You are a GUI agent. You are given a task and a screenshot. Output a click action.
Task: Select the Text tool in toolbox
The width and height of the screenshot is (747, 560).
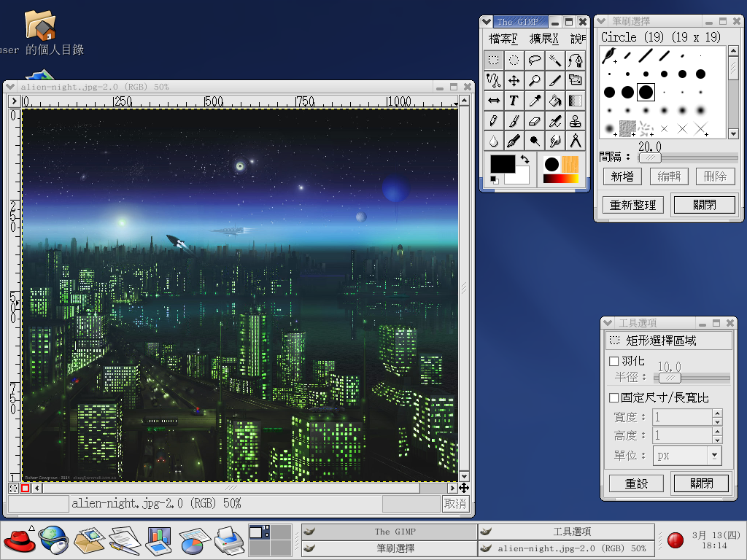coord(514,101)
